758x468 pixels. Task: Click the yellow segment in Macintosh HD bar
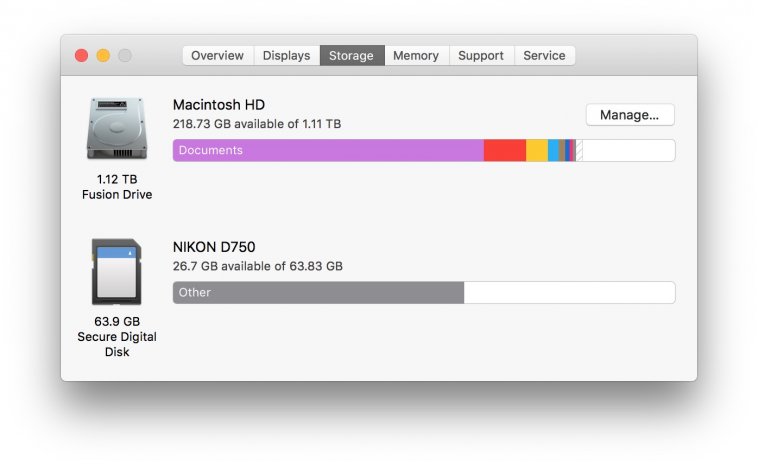point(537,151)
